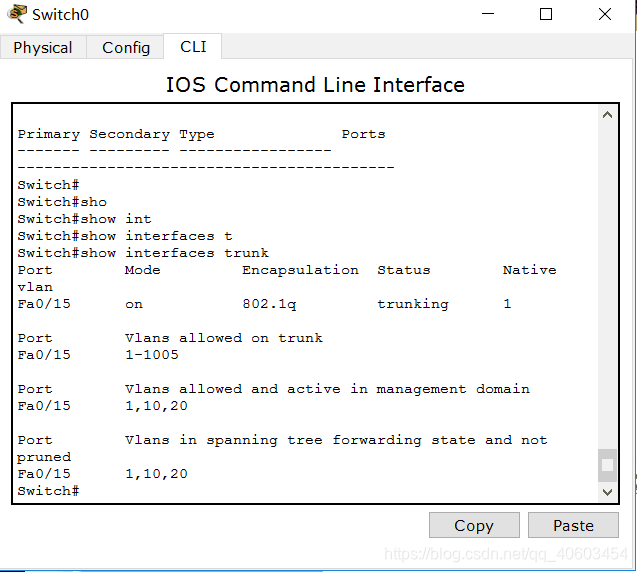Click the 'on' mode value
The width and height of the screenshot is (637, 572).
tap(134, 304)
